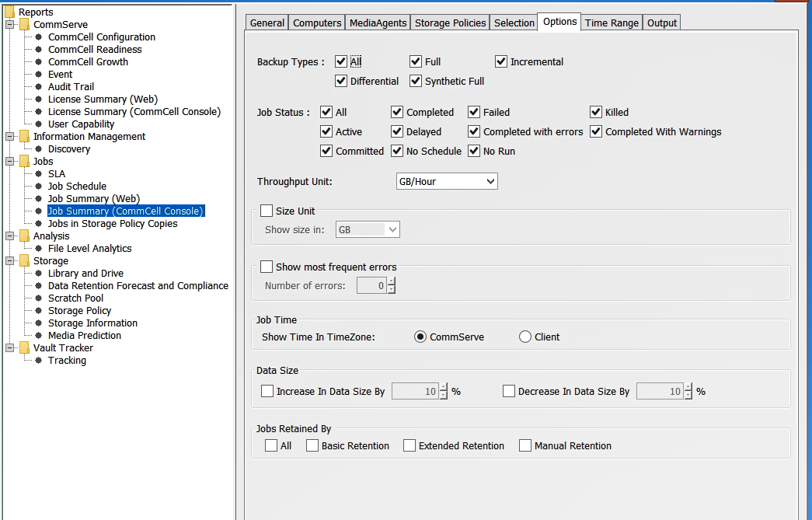The height and width of the screenshot is (520, 812).
Task: Open the File Level Analytics report
Action: click(x=89, y=248)
